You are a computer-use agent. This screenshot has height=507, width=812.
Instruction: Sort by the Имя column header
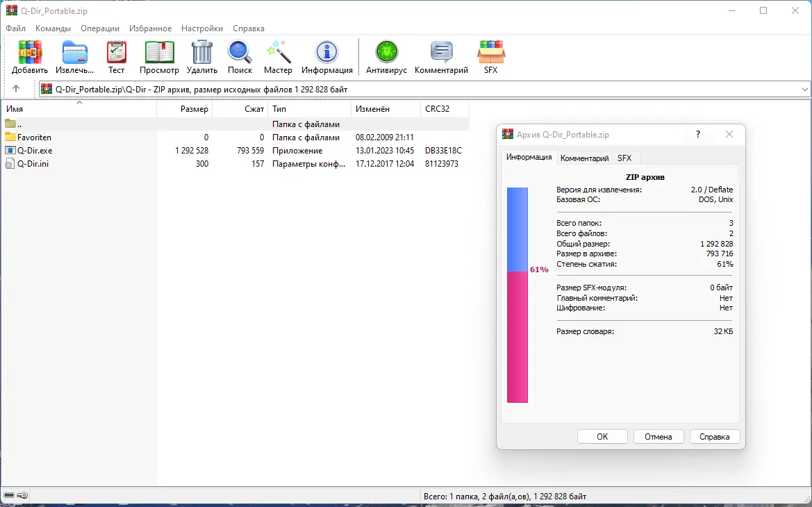[x=79, y=109]
